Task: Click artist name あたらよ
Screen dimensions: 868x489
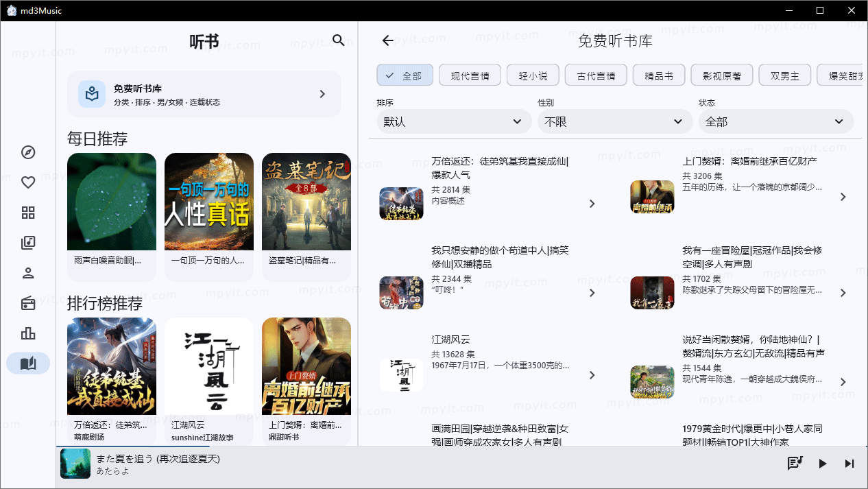Action: click(x=113, y=471)
